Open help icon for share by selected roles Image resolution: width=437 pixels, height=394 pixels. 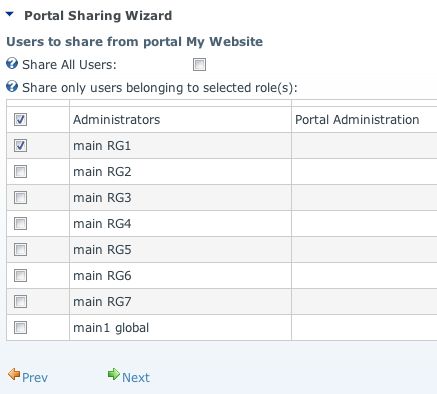pyautogui.click(x=12, y=87)
